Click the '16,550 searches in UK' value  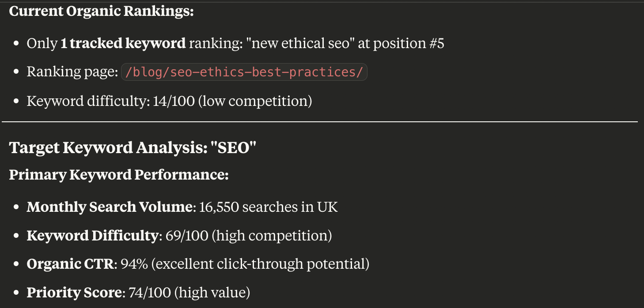tap(269, 207)
